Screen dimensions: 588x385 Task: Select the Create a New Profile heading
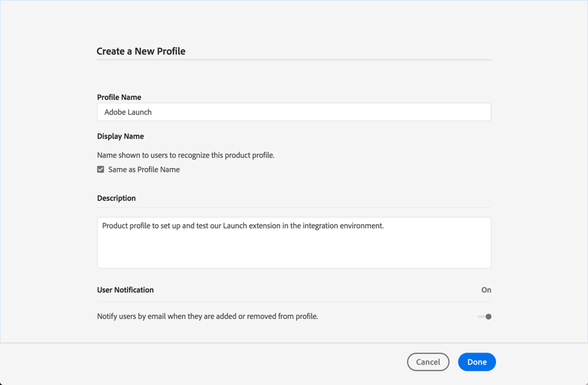[x=141, y=51]
